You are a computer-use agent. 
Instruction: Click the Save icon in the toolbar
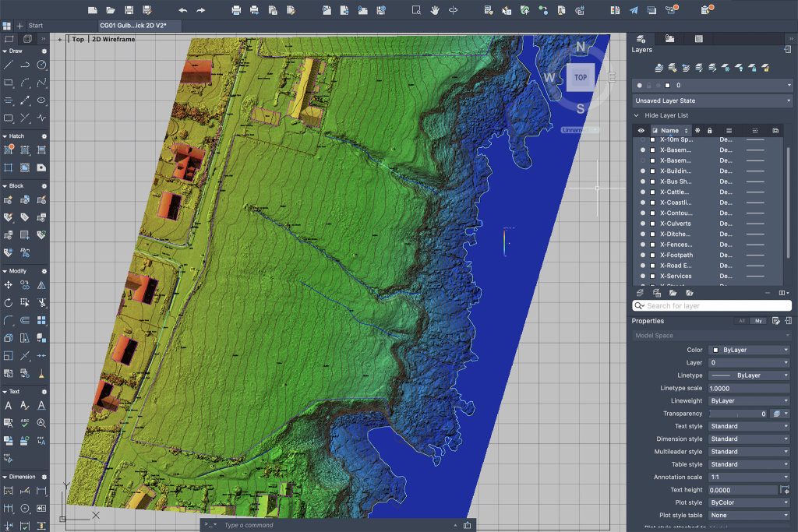[128, 10]
